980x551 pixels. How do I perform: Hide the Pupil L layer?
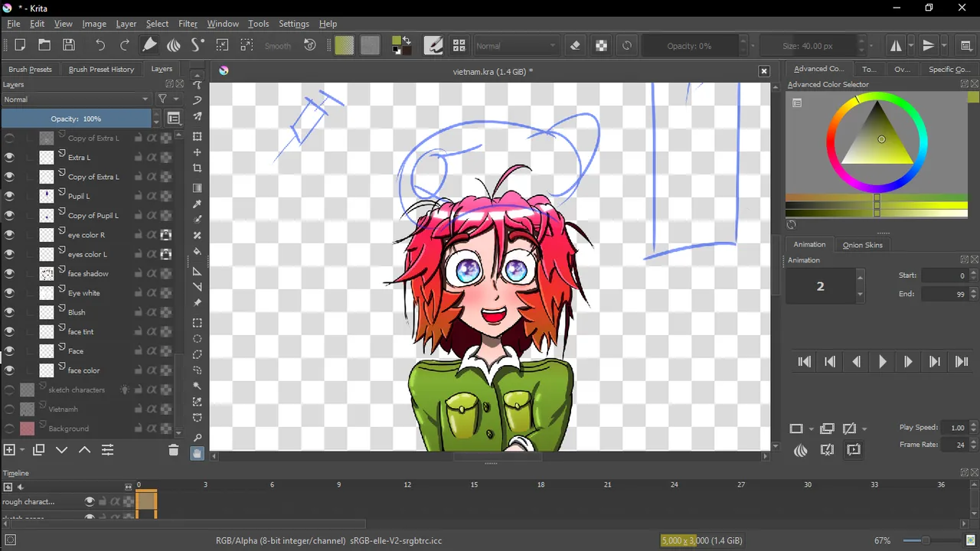[9, 196]
